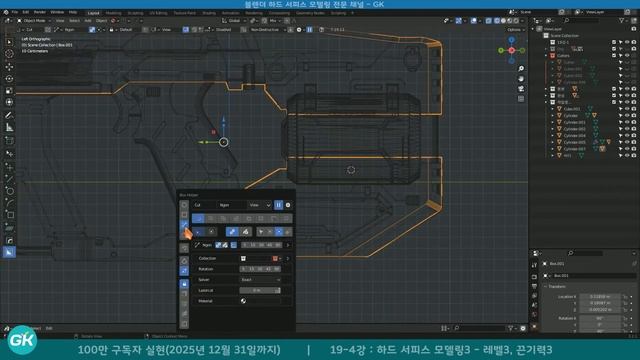Click the Lazorcut value slider

click(x=260, y=290)
